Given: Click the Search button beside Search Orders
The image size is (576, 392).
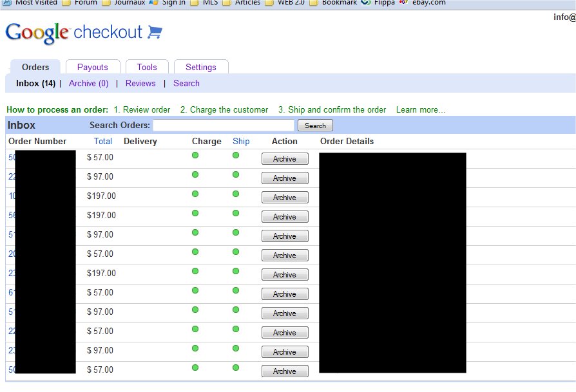Looking at the screenshot, I should click(x=315, y=126).
